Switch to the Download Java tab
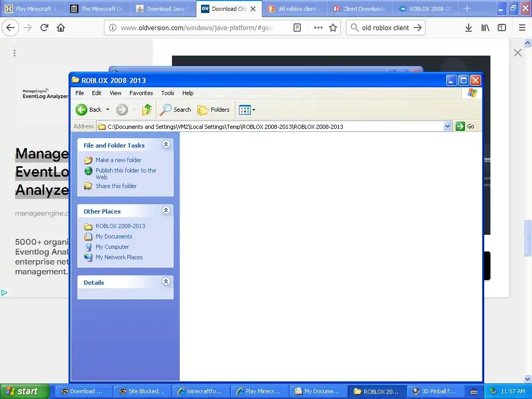 [163, 9]
